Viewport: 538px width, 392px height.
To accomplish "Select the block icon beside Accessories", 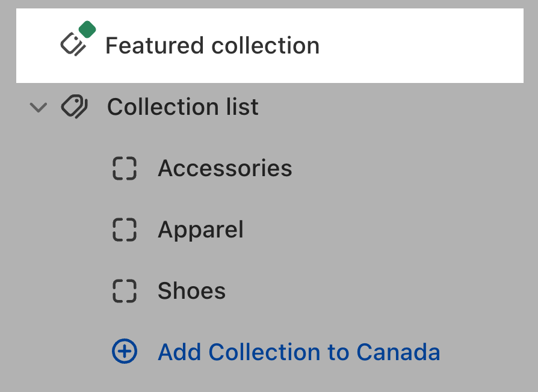I will (124, 168).
